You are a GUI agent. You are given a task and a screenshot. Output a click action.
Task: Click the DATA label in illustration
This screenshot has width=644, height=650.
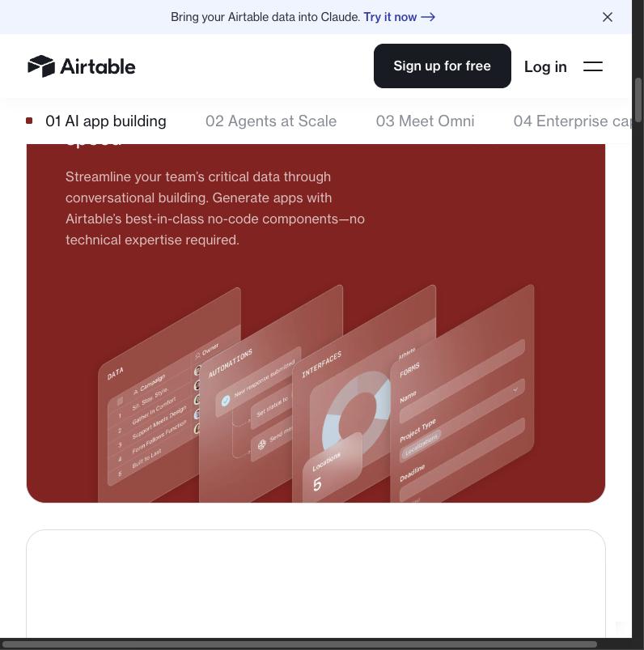pos(115,373)
